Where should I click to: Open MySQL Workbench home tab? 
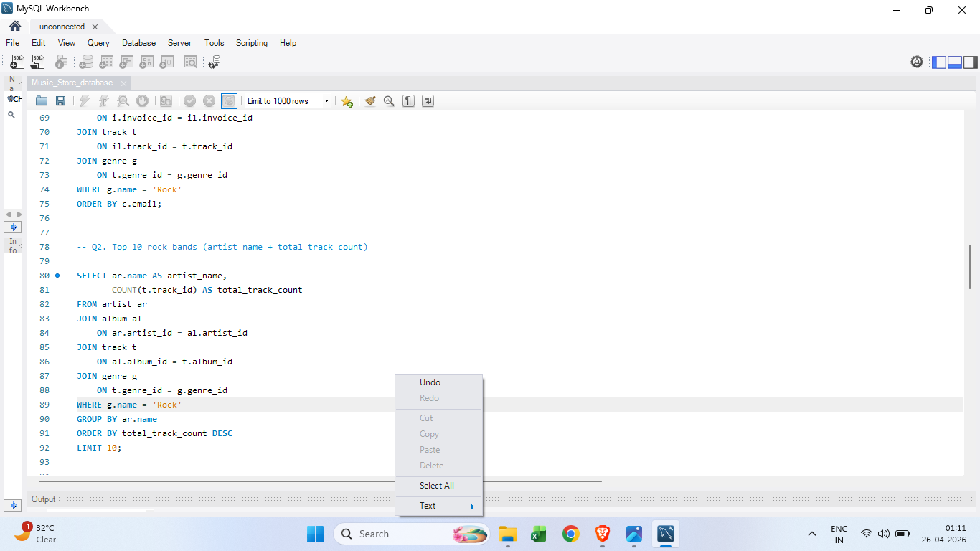click(x=15, y=27)
